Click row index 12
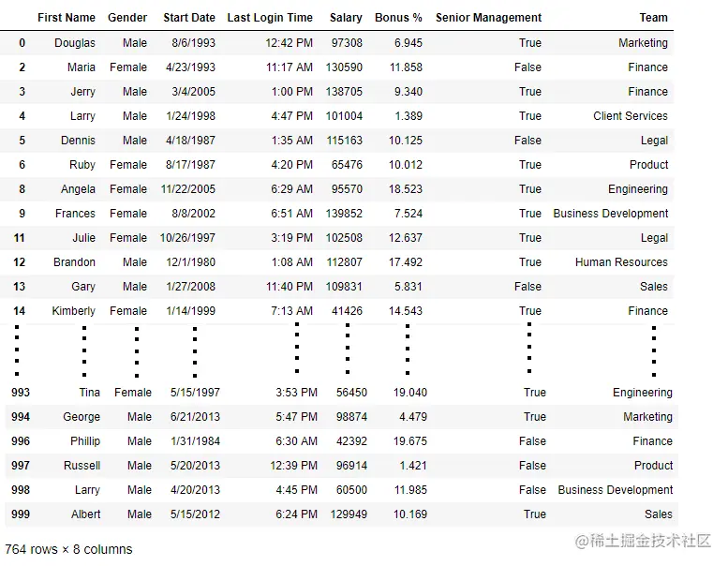This screenshot has width=728, height=566. point(19,262)
